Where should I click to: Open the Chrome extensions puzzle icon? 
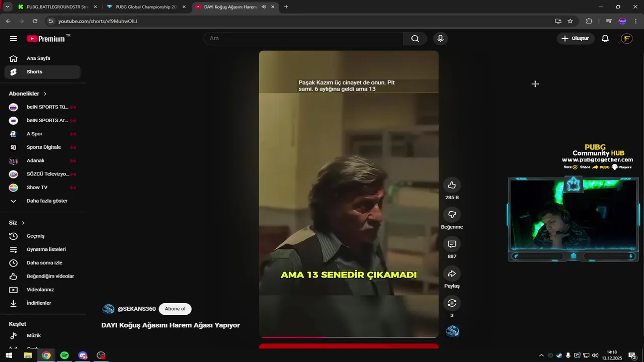pyautogui.click(x=589, y=21)
